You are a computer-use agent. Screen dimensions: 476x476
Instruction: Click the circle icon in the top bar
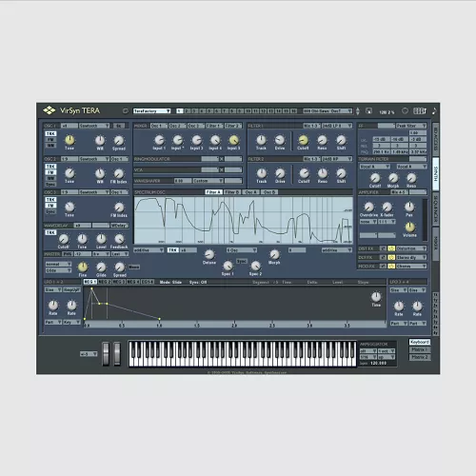point(405,110)
